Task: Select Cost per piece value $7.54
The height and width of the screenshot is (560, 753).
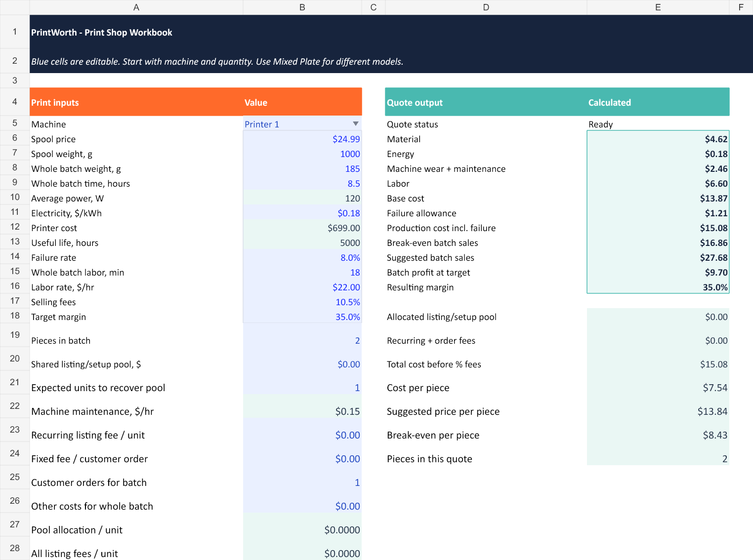Action: click(x=658, y=383)
